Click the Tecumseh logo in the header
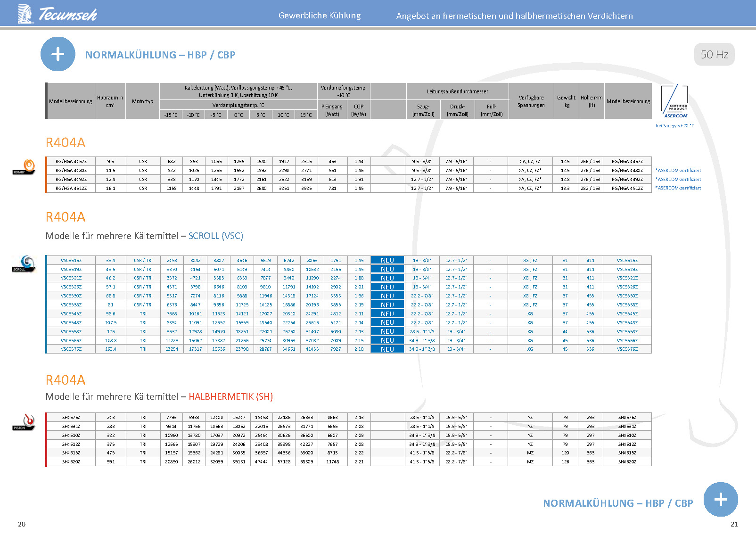756x535 pixels. tap(57, 14)
